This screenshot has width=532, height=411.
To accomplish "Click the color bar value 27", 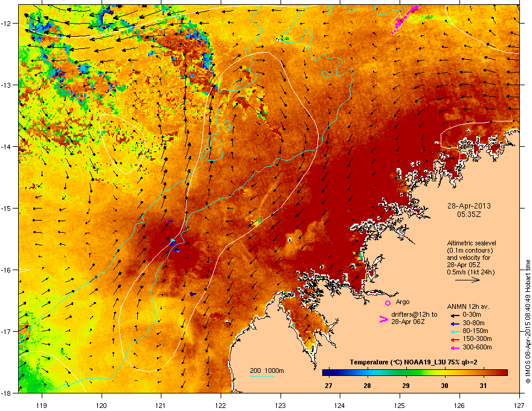I will (328, 386).
